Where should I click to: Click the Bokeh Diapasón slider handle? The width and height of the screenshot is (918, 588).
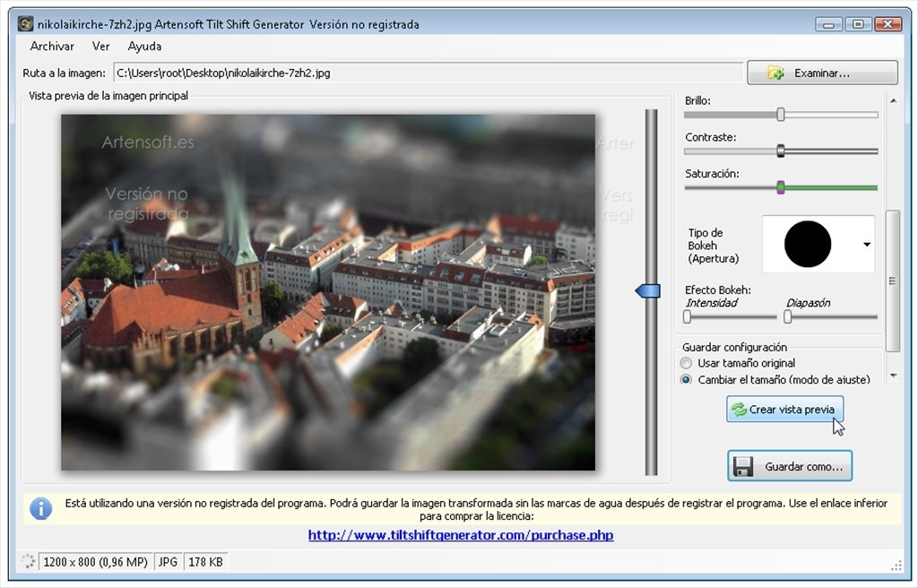click(787, 316)
